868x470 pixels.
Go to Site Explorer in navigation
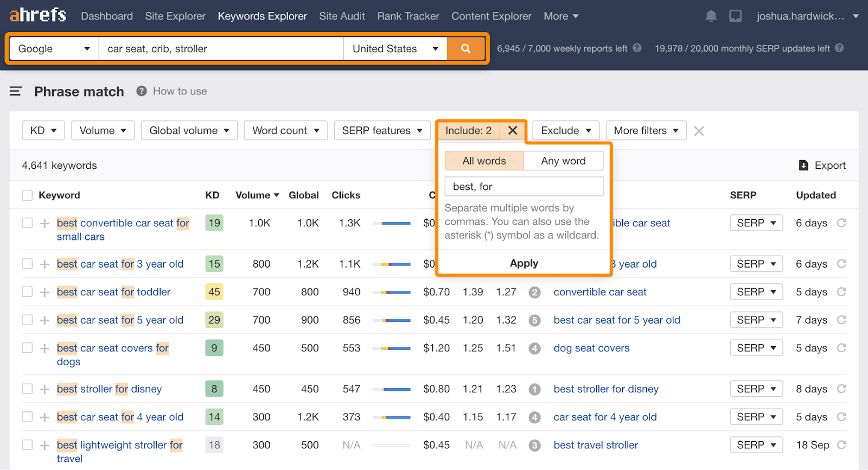(x=175, y=16)
